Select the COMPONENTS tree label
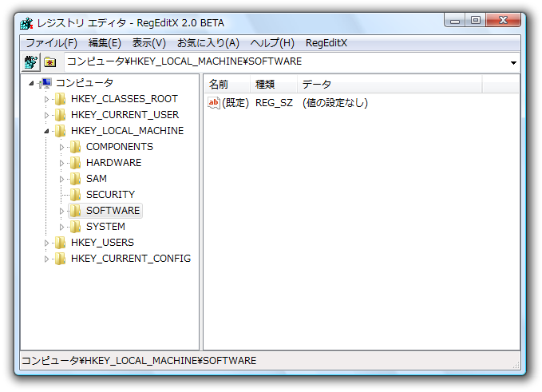 119,147
